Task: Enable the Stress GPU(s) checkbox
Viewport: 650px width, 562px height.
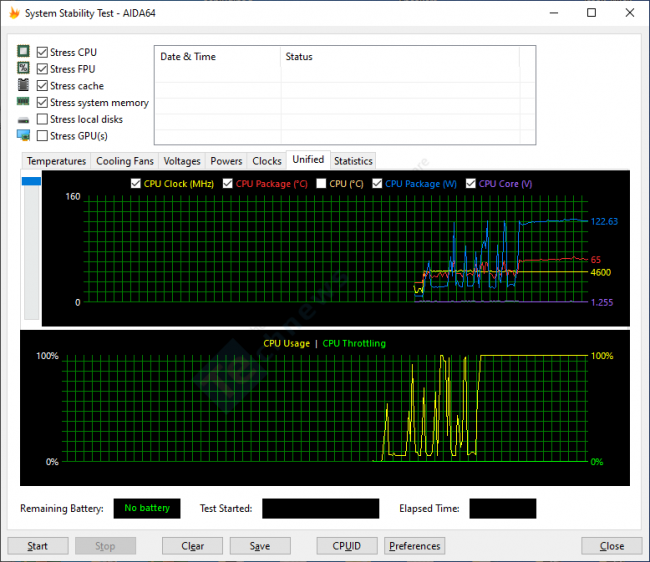Action: (x=42, y=136)
